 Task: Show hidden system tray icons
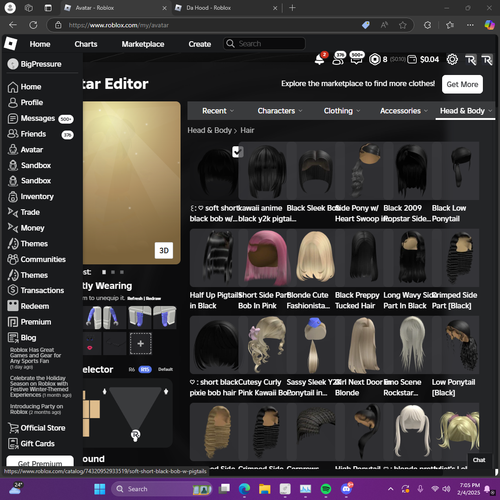(390, 489)
